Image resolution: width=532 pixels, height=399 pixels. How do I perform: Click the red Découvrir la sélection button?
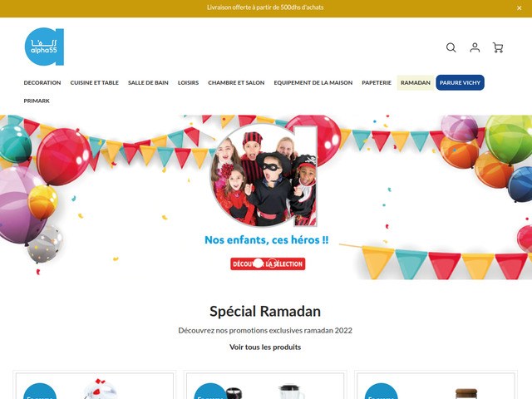268,264
